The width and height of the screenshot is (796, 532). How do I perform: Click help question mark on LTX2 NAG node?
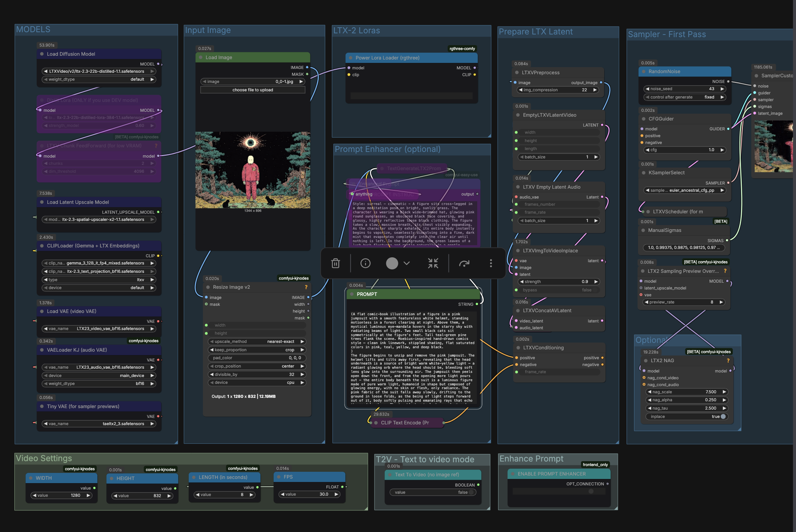click(728, 361)
